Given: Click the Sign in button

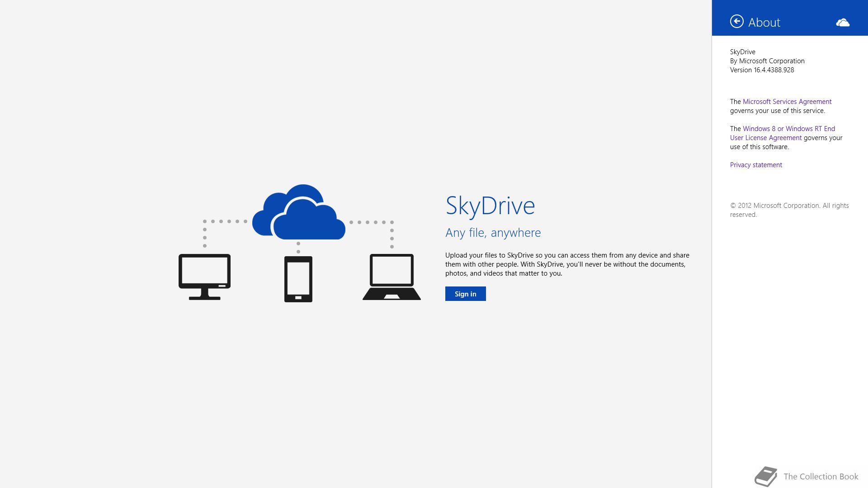Looking at the screenshot, I should 465,294.
